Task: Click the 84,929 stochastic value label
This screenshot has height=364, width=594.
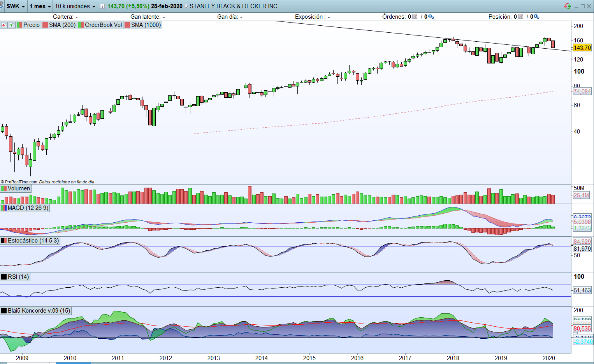Action: coord(582,242)
